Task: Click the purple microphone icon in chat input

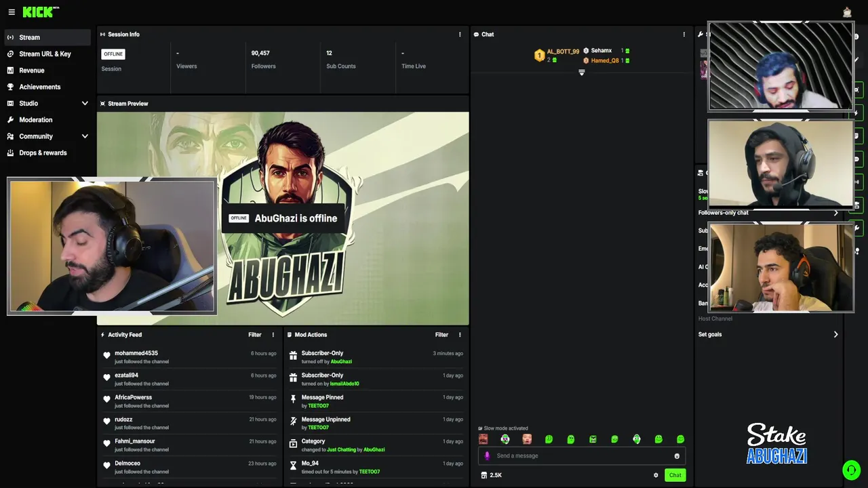Action: tap(487, 456)
